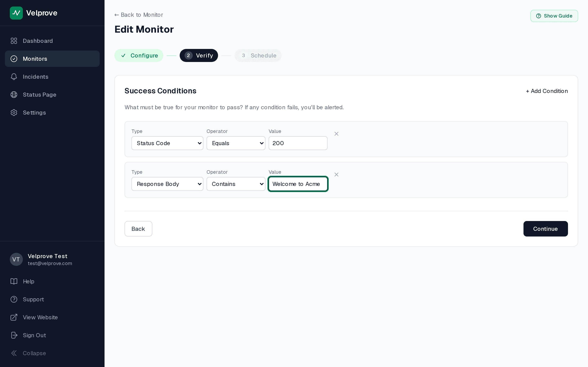The image size is (588, 367).
Task: Click the Sign Out icon
Action: (14, 335)
